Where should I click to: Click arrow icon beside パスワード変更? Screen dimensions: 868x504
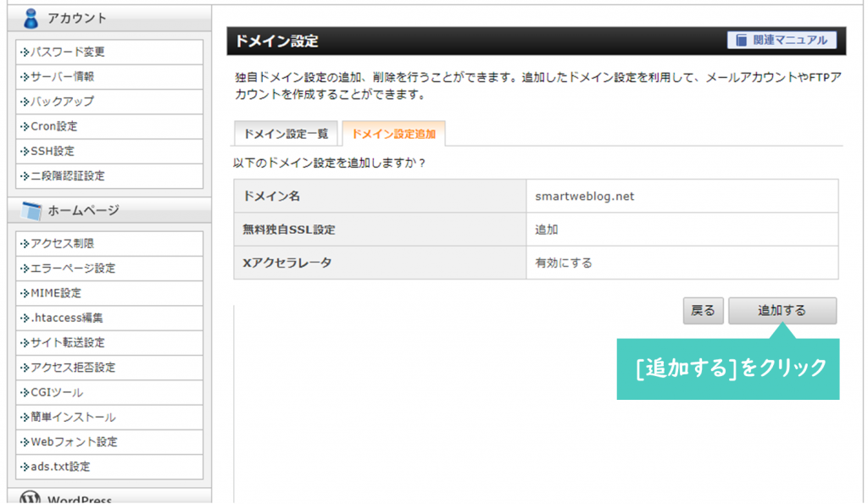tap(25, 53)
